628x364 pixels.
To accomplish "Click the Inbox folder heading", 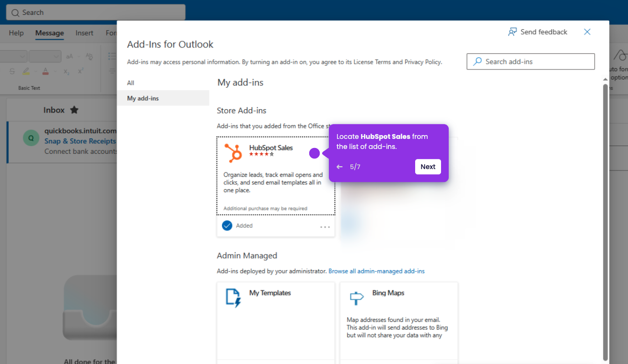I will tap(54, 110).
